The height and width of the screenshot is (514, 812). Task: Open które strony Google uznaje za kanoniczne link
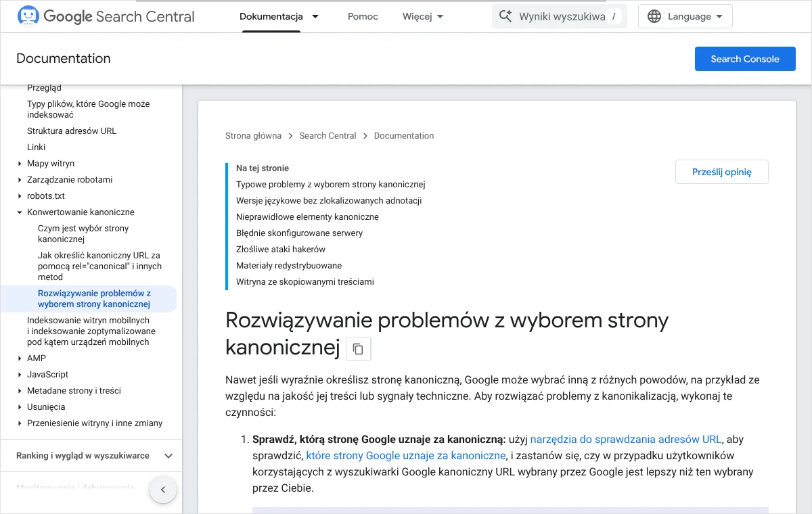coord(406,456)
